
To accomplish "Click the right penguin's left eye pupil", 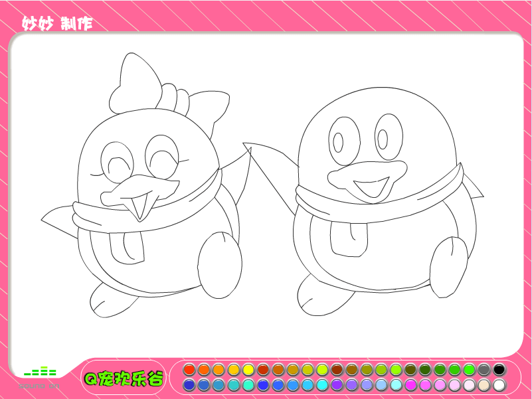I will tap(338, 142).
